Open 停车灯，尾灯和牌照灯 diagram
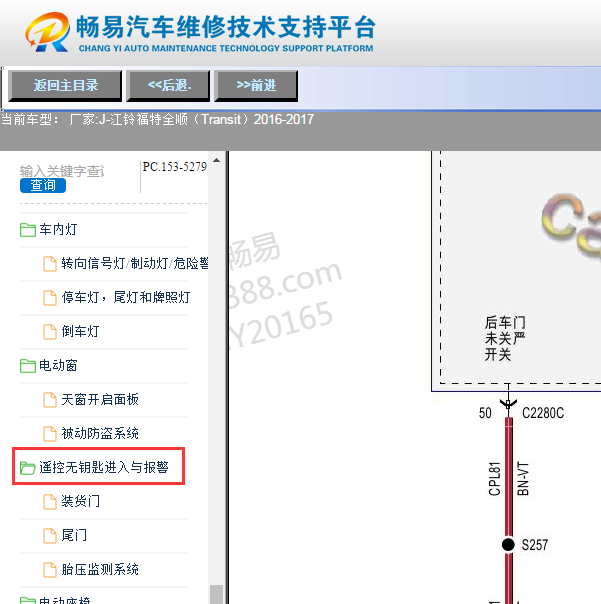The height and width of the screenshot is (604, 601). click(x=126, y=297)
